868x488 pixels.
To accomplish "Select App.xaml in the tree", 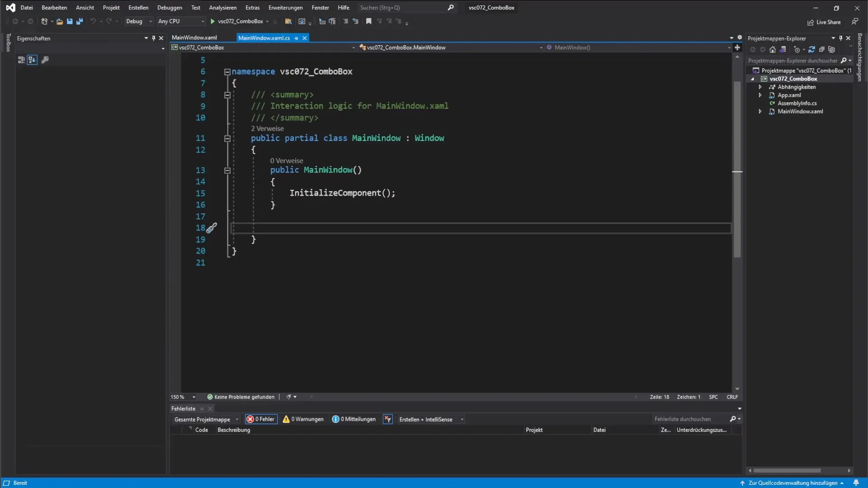I will [x=789, y=95].
